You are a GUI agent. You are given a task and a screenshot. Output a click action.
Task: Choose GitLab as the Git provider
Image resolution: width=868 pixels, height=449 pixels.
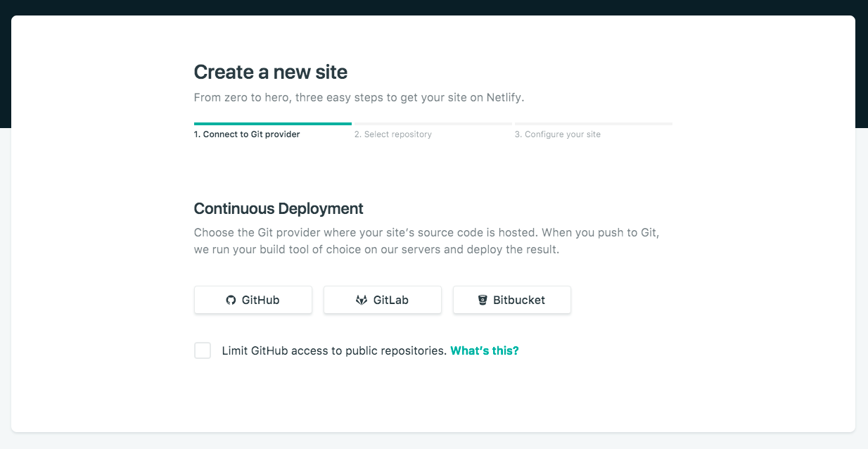pyautogui.click(x=383, y=300)
